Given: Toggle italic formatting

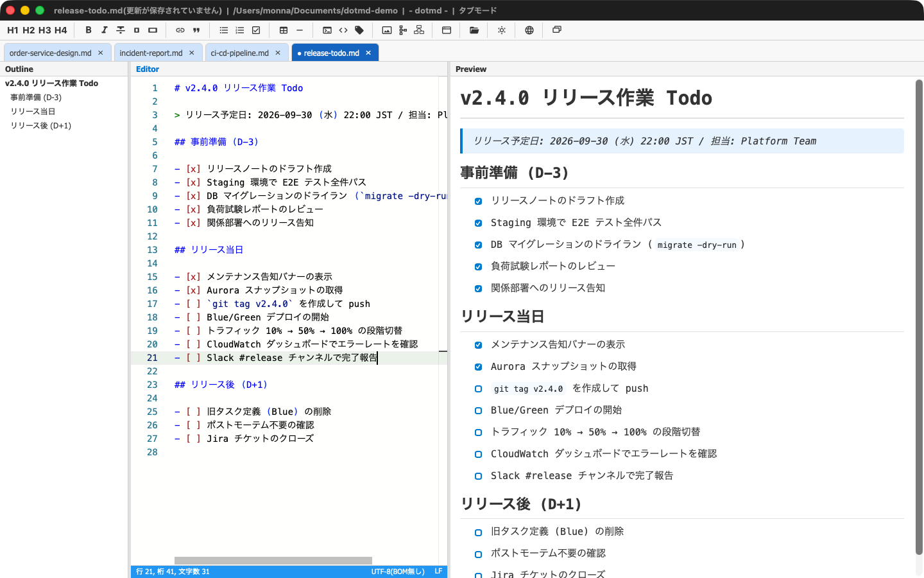Looking at the screenshot, I should [105, 30].
